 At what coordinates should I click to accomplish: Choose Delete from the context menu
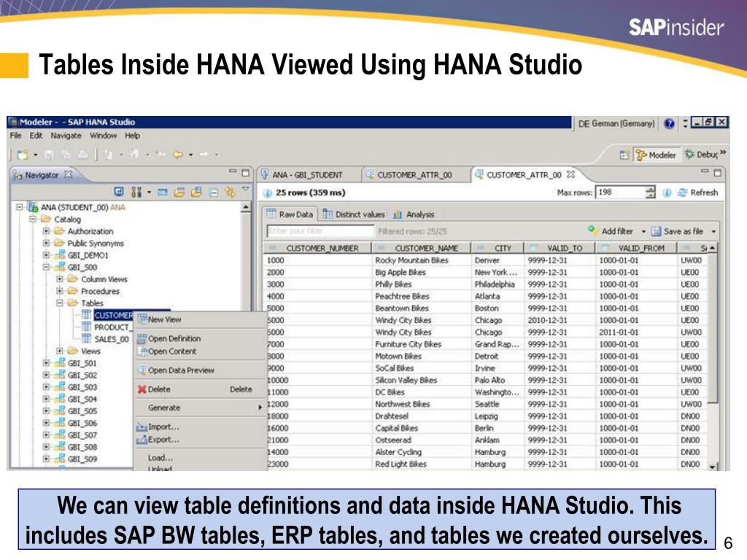pyautogui.click(x=200, y=389)
